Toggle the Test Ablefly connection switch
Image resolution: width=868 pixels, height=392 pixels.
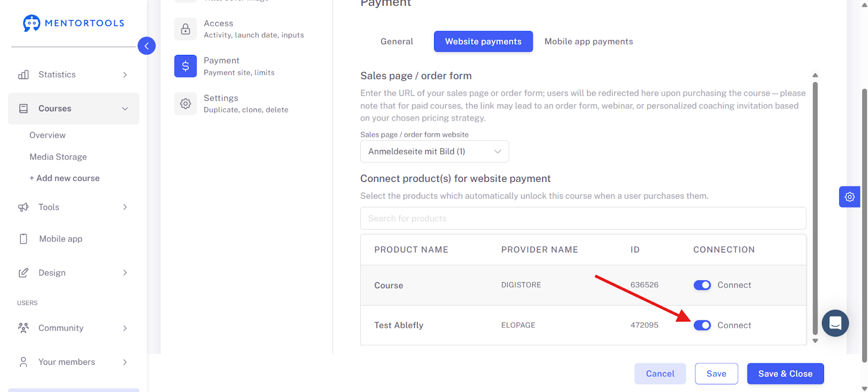[702, 325]
